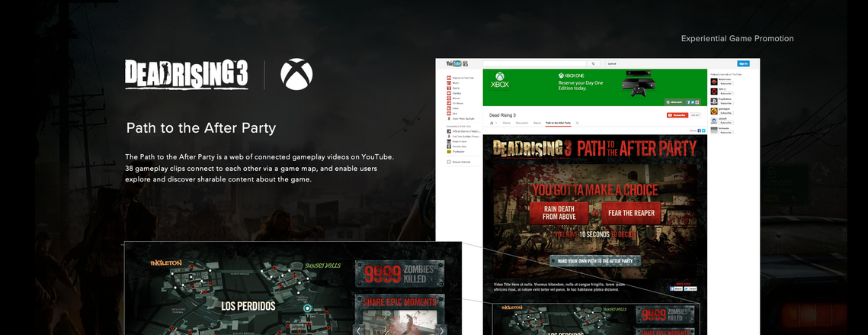Click Twitter icon in the Share row
The image size is (868, 335).
[703, 130]
